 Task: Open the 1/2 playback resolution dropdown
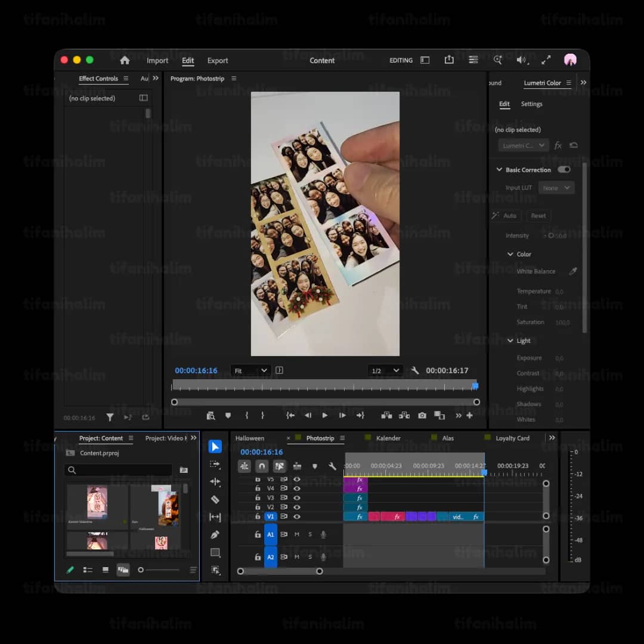tap(385, 370)
